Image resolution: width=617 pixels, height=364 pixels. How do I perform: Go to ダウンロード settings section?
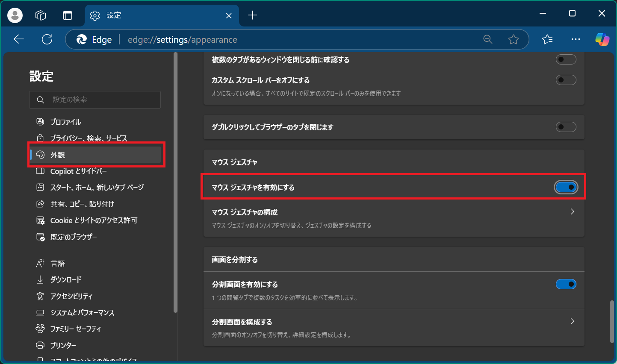point(65,279)
